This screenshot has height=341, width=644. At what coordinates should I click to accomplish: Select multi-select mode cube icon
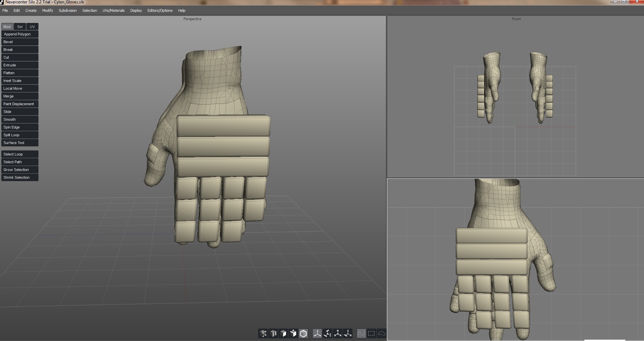[293, 334]
